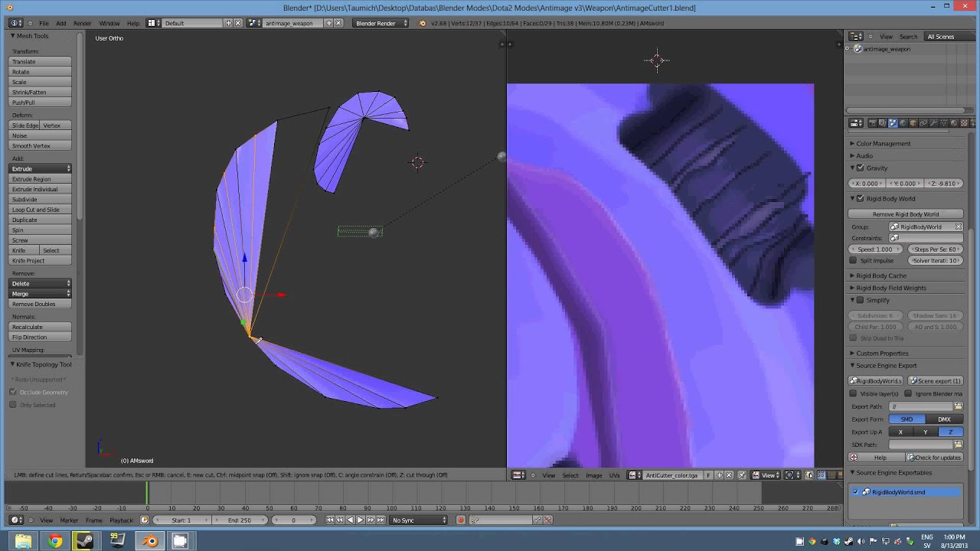Browse for SDK Path folder icon

[958, 445]
